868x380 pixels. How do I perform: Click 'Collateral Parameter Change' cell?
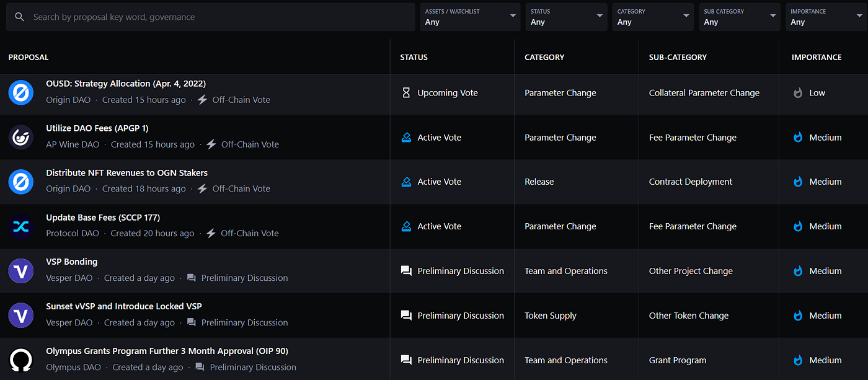click(x=704, y=93)
